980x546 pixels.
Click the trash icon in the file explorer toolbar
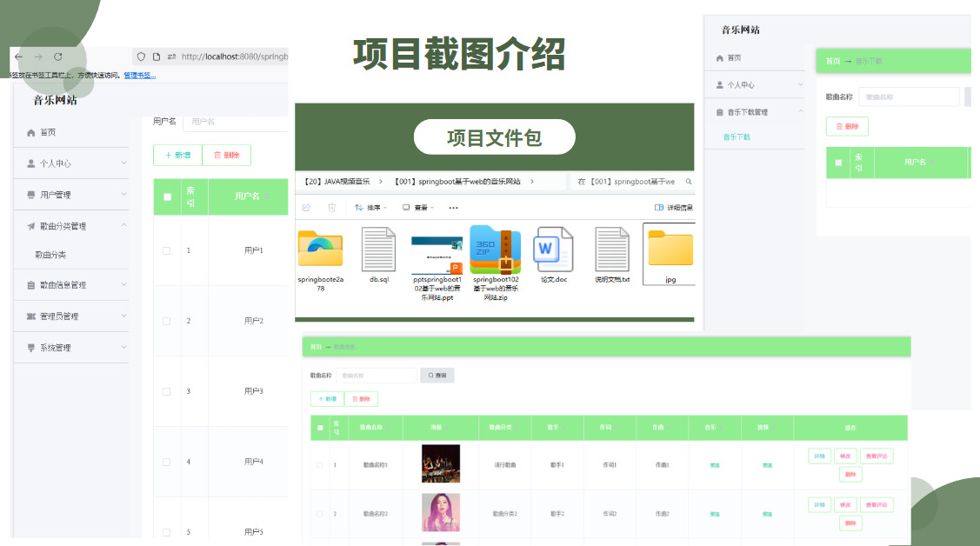tap(332, 208)
